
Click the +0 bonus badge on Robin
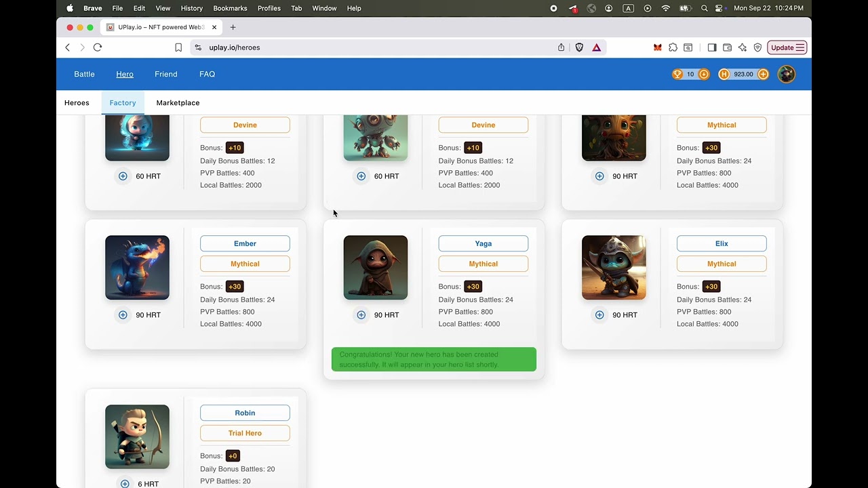pyautogui.click(x=233, y=456)
